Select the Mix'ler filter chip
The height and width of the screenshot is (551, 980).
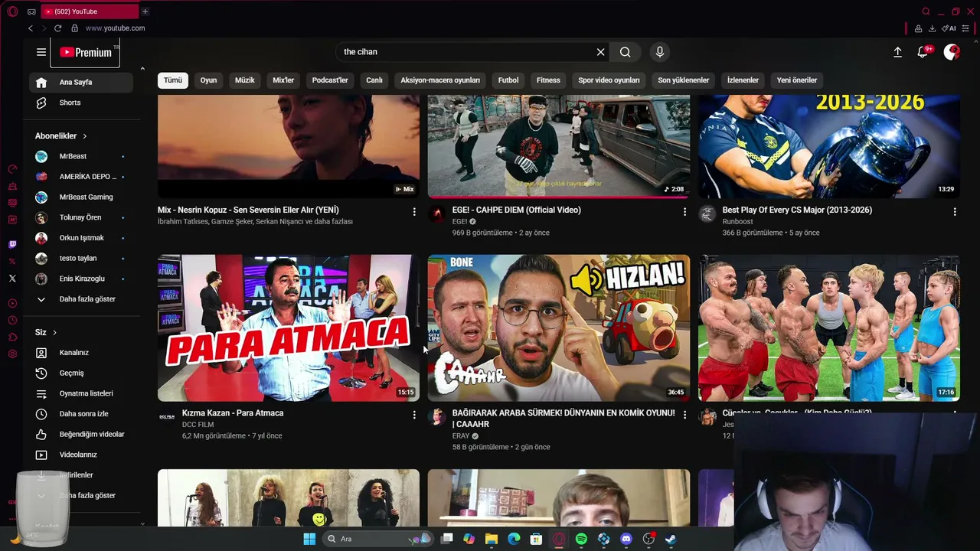click(283, 80)
